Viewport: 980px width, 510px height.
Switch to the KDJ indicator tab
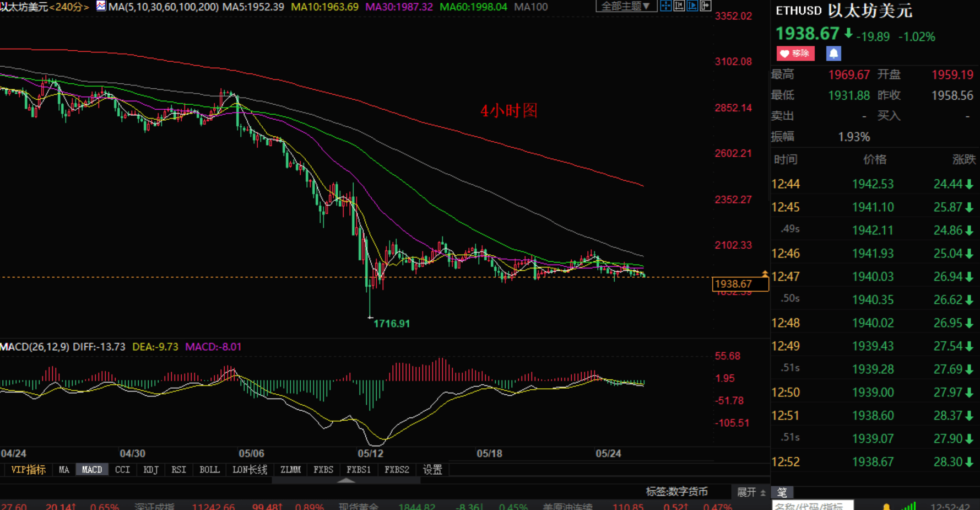tap(150, 470)
